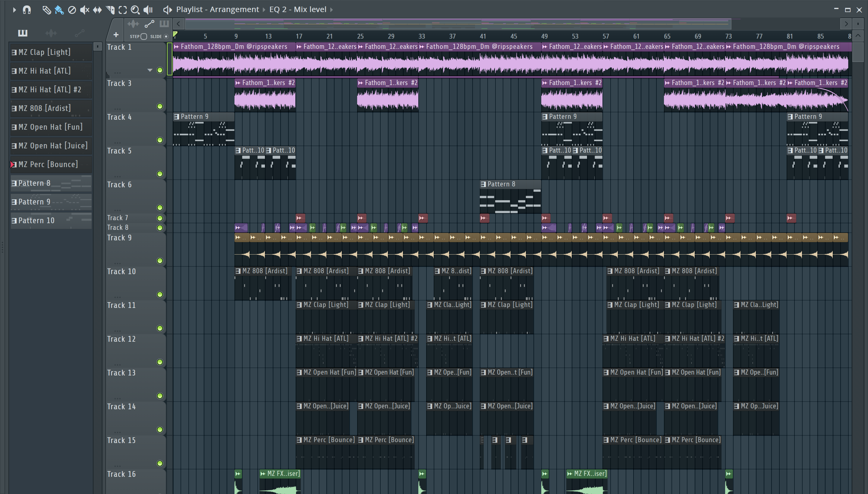The width and height of the screenshot is (868, 494).
Task: Select MZ Hi Hat [ATL] #2 in picker
Action: (x=51, y=89)
